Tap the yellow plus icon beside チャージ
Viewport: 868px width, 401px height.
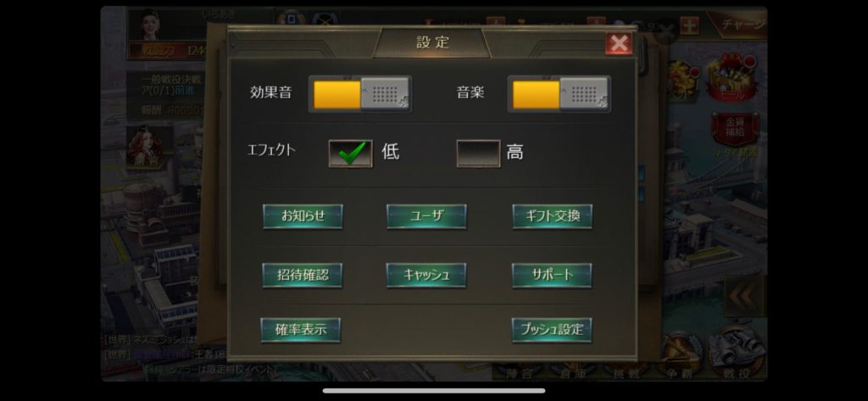pos(689,25)
